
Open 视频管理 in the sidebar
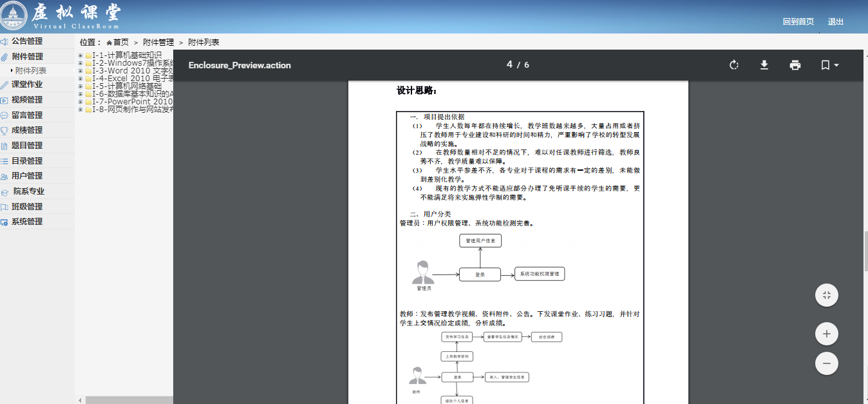pos(27,100)
